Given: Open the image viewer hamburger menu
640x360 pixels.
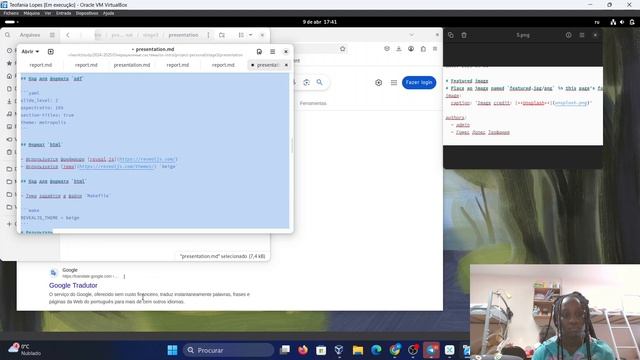Looking at the screenshot, I should 582,35.
